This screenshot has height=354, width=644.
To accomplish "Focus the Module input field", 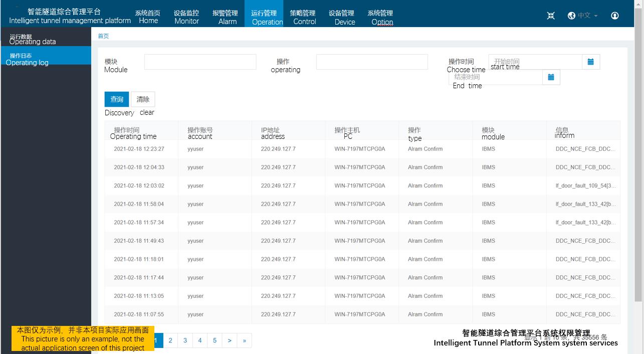I will pyautogui.click(x=200, y=62).
